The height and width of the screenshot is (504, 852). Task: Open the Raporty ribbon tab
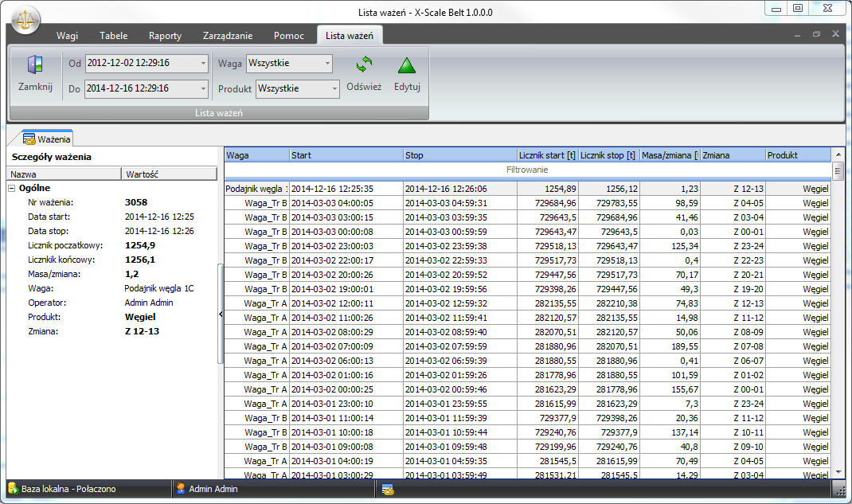click(165, 36)
